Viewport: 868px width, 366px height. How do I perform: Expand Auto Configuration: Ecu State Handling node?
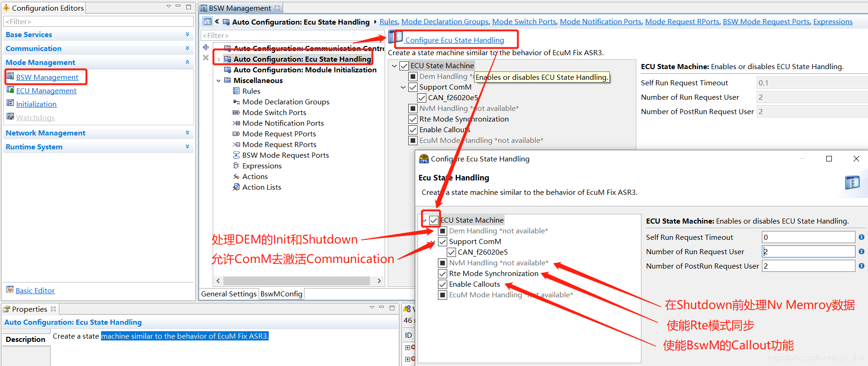[219, 59]
